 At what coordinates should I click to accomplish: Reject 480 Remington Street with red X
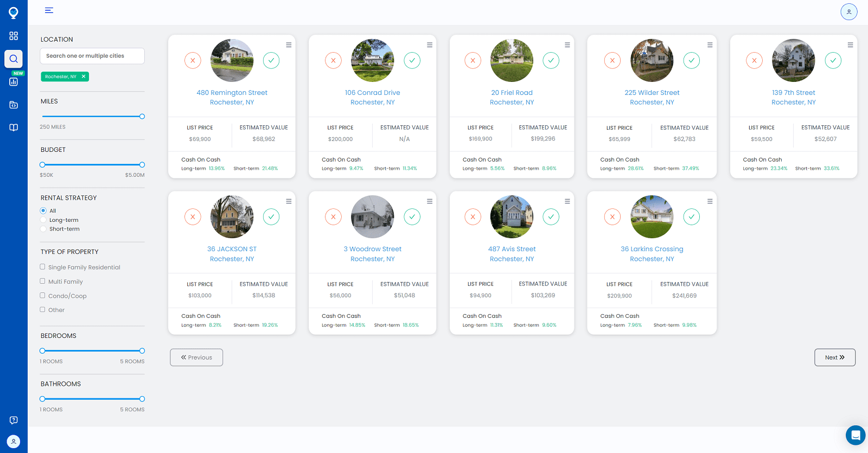point(193,60)
